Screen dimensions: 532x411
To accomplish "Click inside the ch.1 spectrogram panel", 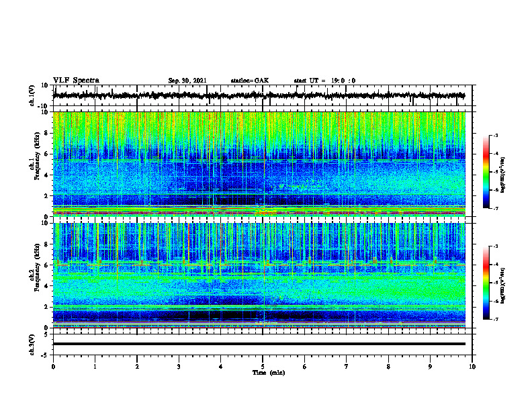I will pyautogui.click(x=259, y=164).
